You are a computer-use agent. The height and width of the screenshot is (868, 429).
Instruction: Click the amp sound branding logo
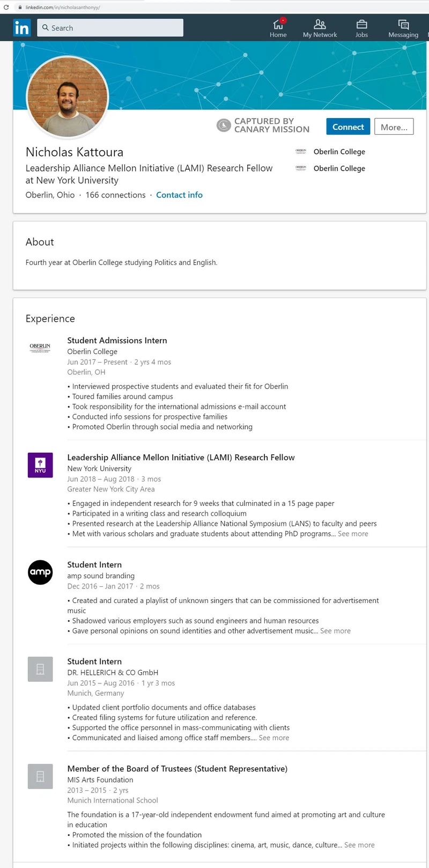click(x=40, y=572)
